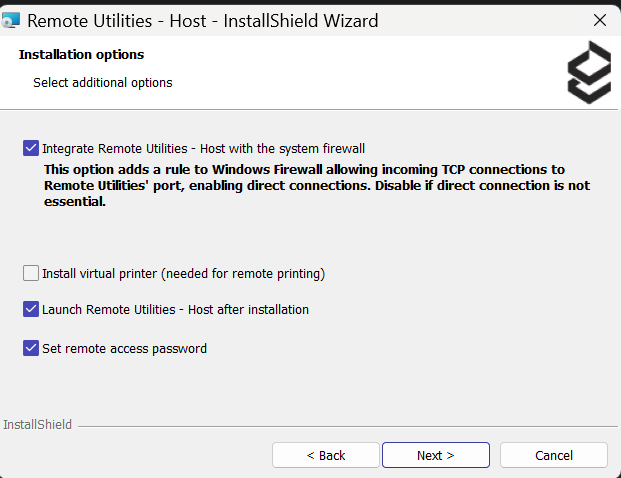The width and height of the screenshot is (621, 478).
Task: Cancel the installation
Action: 554,455
